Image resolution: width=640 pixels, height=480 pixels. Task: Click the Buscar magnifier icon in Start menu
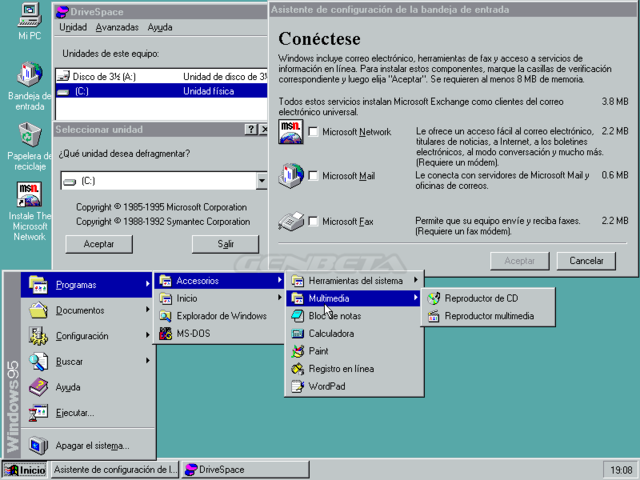pyautogui.click(x=38, y=362)
